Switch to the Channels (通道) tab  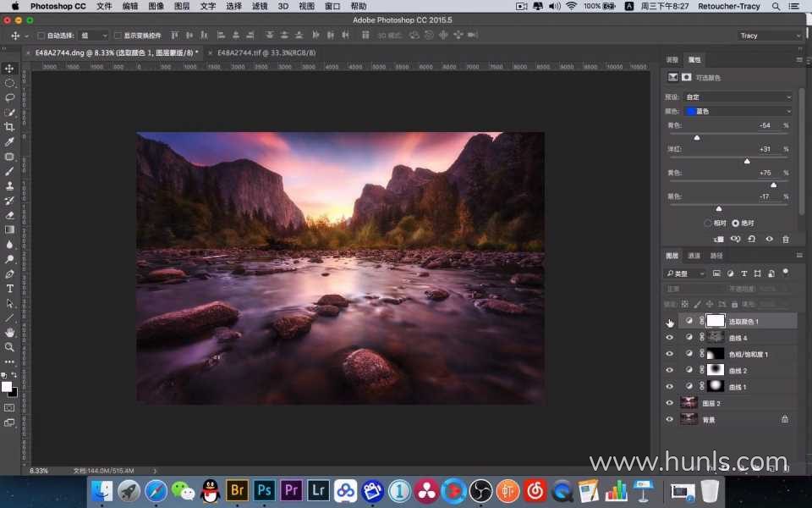[694, 256]
